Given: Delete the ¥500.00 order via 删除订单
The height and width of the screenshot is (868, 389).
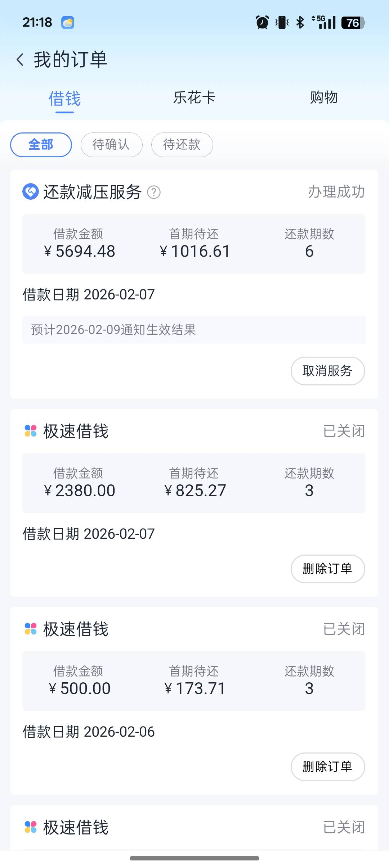Looking at the screenshot, I should pos(327,767).
